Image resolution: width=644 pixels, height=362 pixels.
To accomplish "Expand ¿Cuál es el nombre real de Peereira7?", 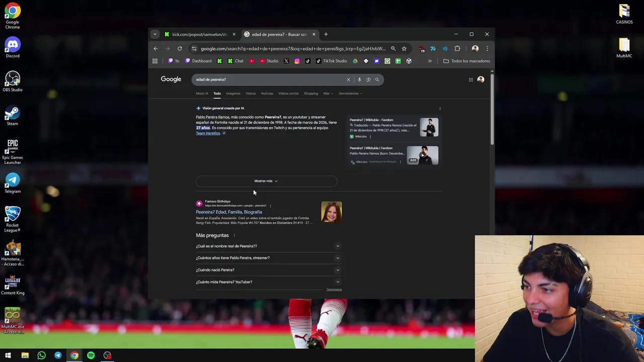I will [269, 246].
